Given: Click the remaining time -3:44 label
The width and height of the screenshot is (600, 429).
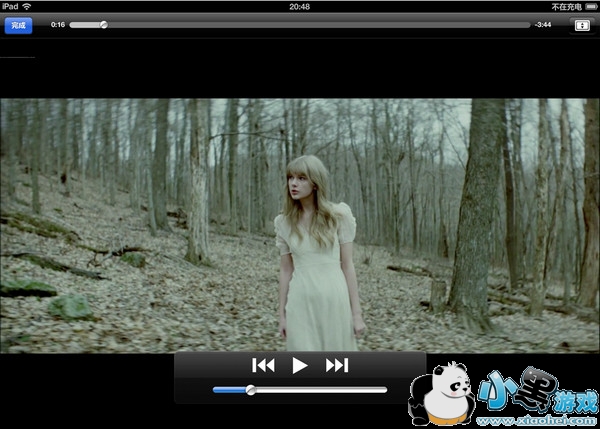Looking at the screenshot, I should 543,25.
